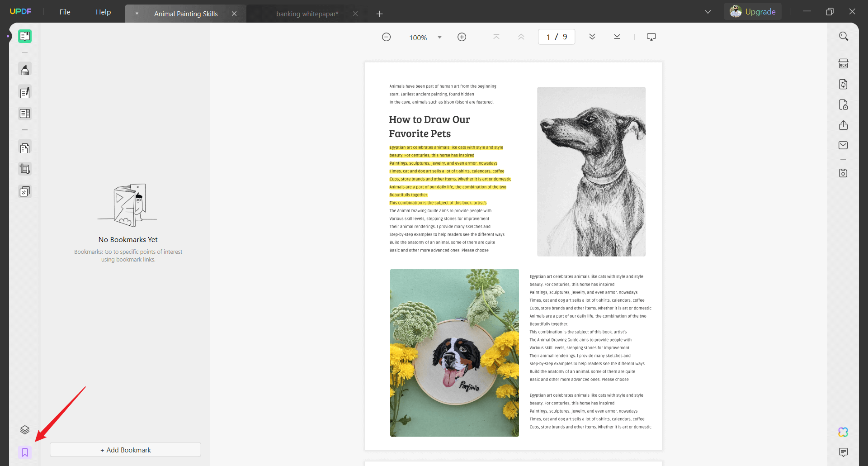The image size is (868, 466).
Task: Open the Edit PDF tool
Action: coord(25,92)
